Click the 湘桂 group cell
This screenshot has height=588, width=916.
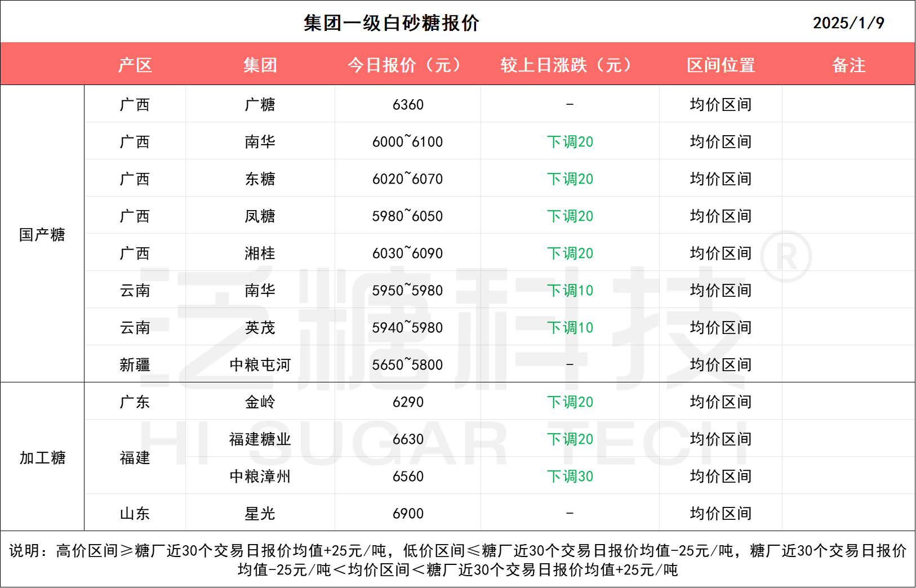pos(260,253)
